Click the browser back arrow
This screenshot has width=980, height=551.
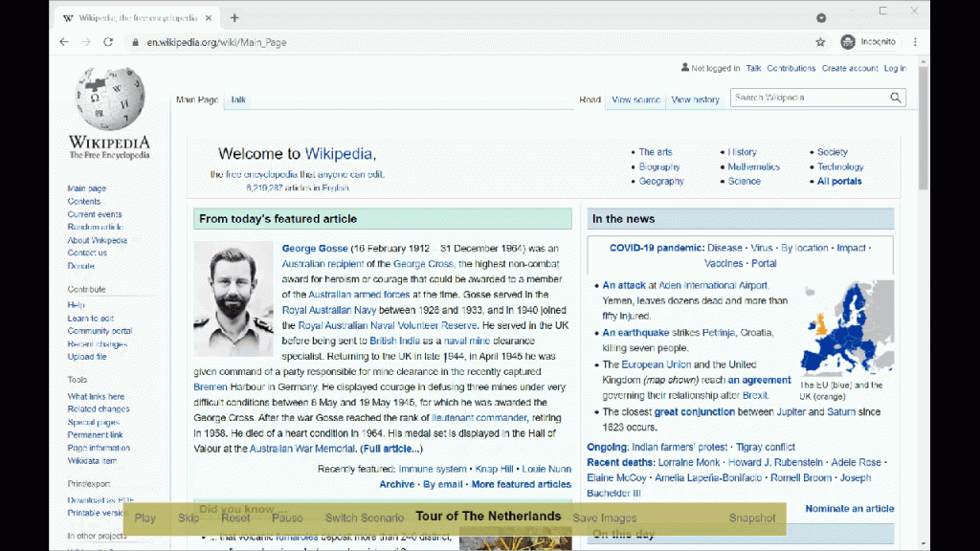click(64, 42)
